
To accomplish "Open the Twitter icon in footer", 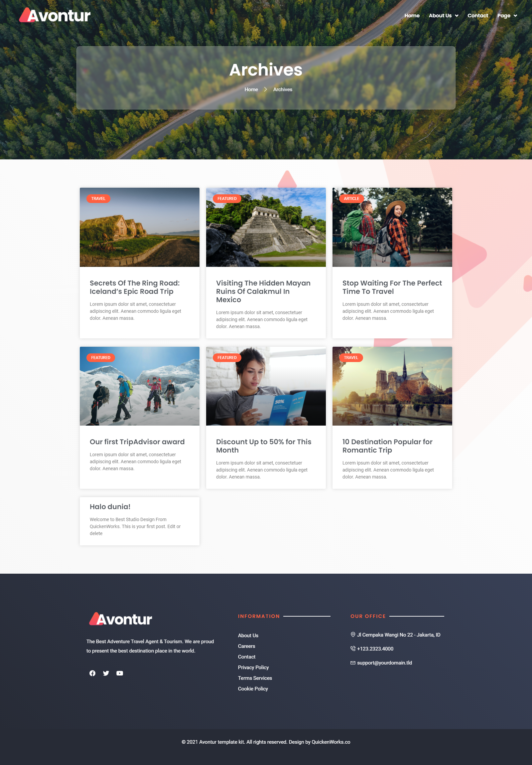I will [x=106, y=673].
